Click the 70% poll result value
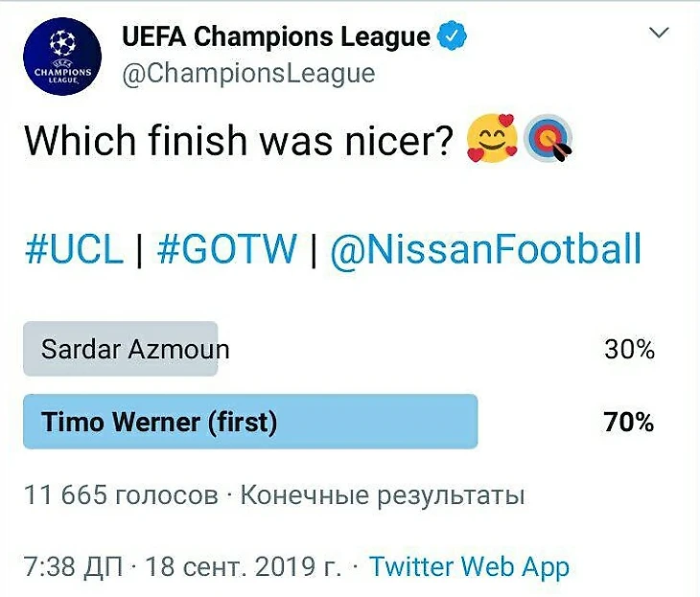 (629, 422)
